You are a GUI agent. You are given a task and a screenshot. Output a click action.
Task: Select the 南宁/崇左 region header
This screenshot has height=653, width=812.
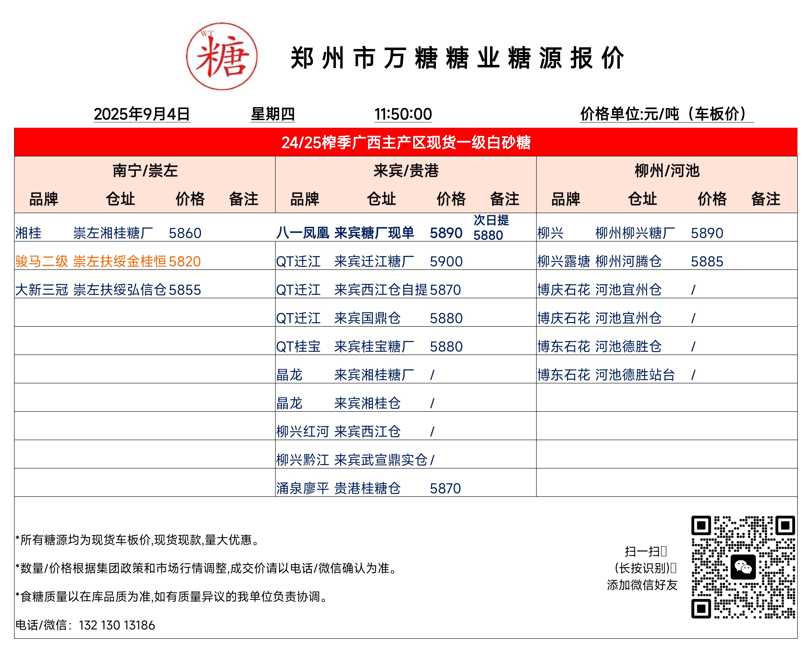[145, 171]
